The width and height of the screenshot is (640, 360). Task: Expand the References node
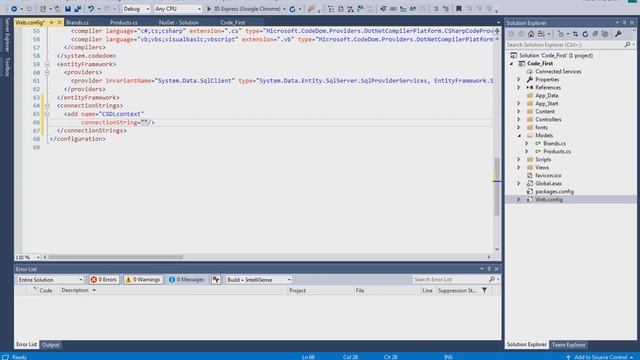pos(519,87)
